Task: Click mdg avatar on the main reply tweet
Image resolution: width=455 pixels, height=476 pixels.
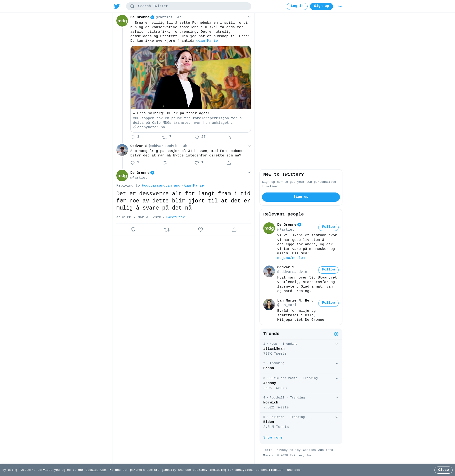Action: 122,176
